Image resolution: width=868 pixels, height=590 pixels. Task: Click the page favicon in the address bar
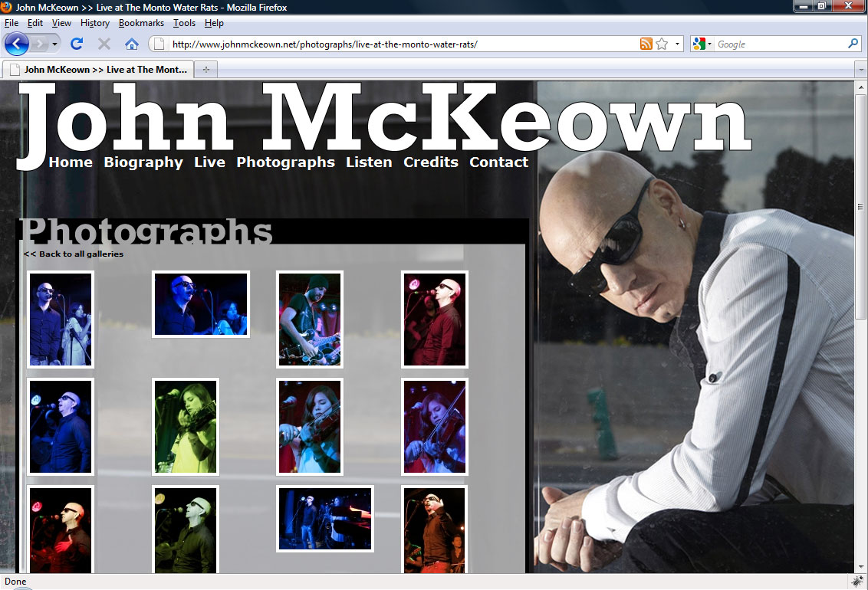(159, 44)
